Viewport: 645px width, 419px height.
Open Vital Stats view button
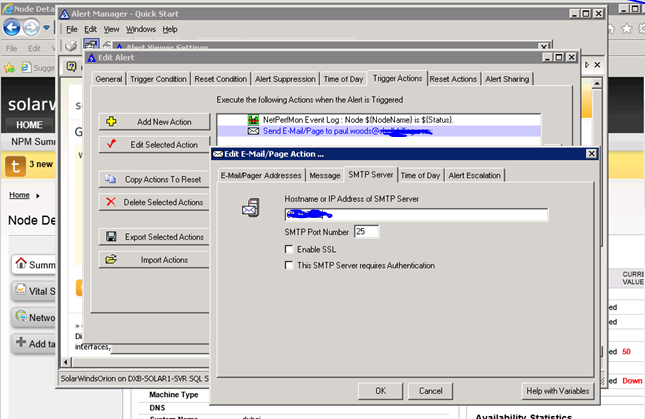[34, 291]
